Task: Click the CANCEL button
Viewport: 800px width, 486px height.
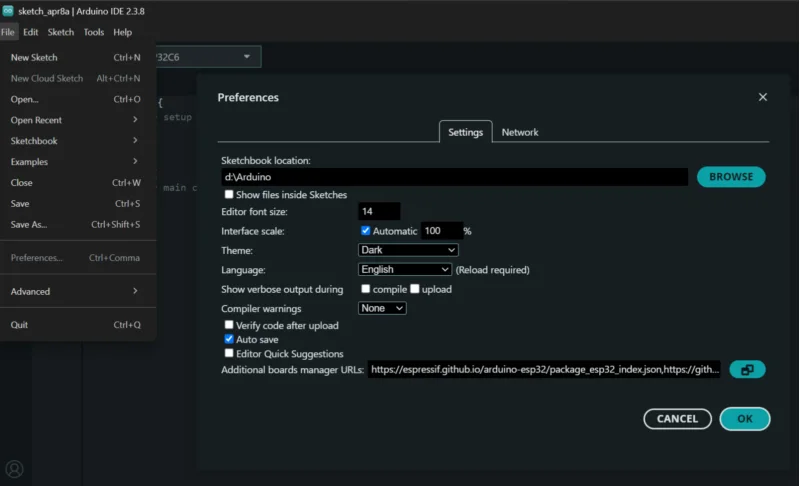Action: coord(677,419)
